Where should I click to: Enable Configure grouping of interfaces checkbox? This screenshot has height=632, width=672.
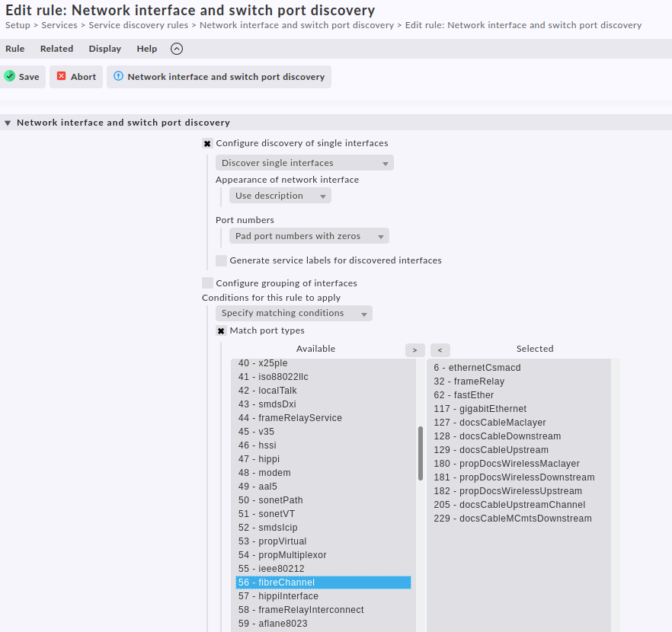pyautogui.click(x=207, y=283)
